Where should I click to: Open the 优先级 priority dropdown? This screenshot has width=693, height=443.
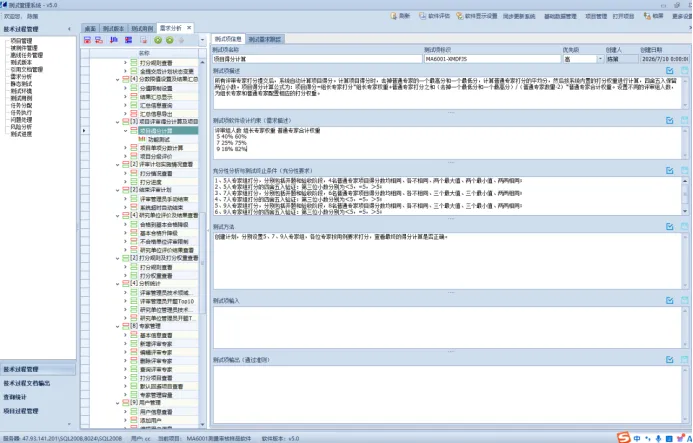[x=600, y=59]
